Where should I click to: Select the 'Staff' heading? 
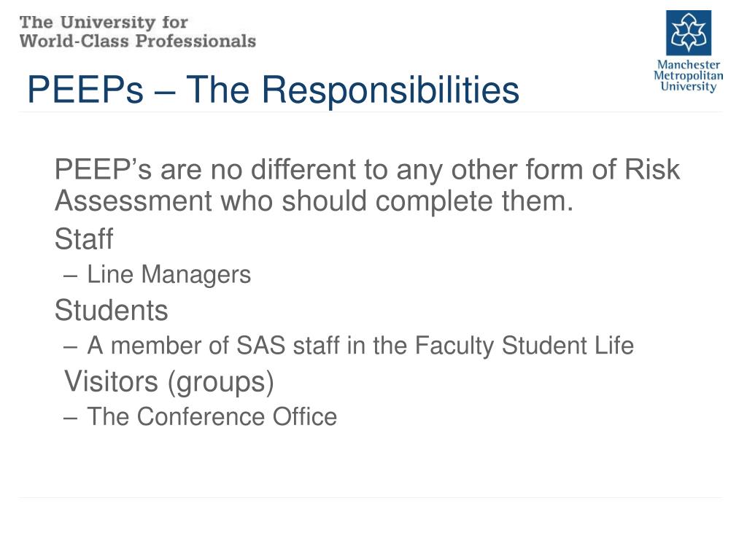click(x=84, y=238)
